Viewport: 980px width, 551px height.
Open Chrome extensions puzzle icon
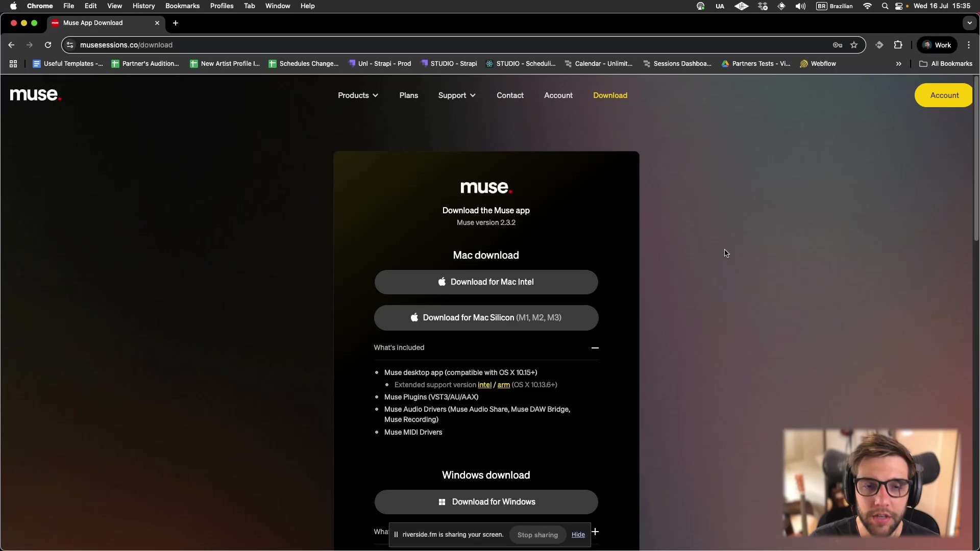pos(898,45)
